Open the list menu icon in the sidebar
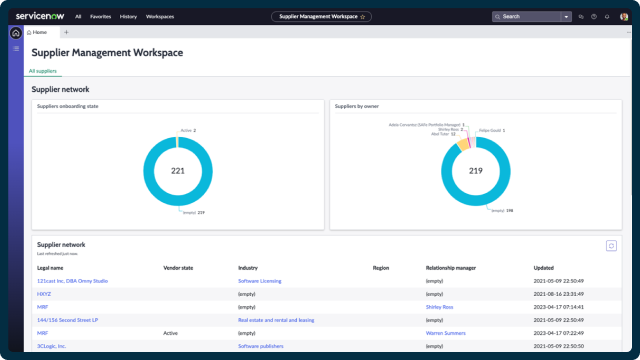The height and width of the screenshot is (360, 640). (x=16, y=49)
